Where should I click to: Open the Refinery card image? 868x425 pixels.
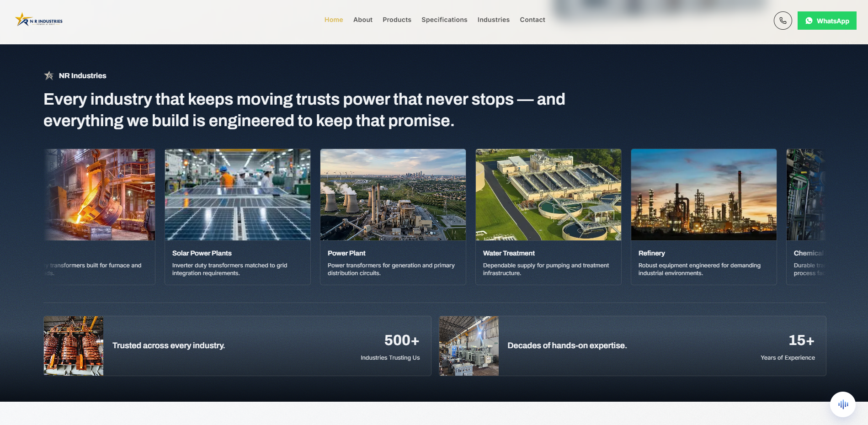click(704, 195)
